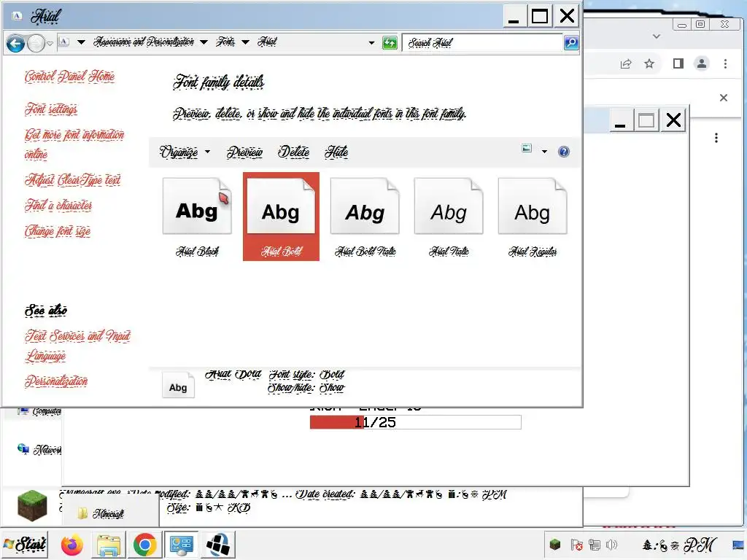Open Chrome three-dot menu
Viewport: 747px width, 560px height.
(x=725, y=64)
